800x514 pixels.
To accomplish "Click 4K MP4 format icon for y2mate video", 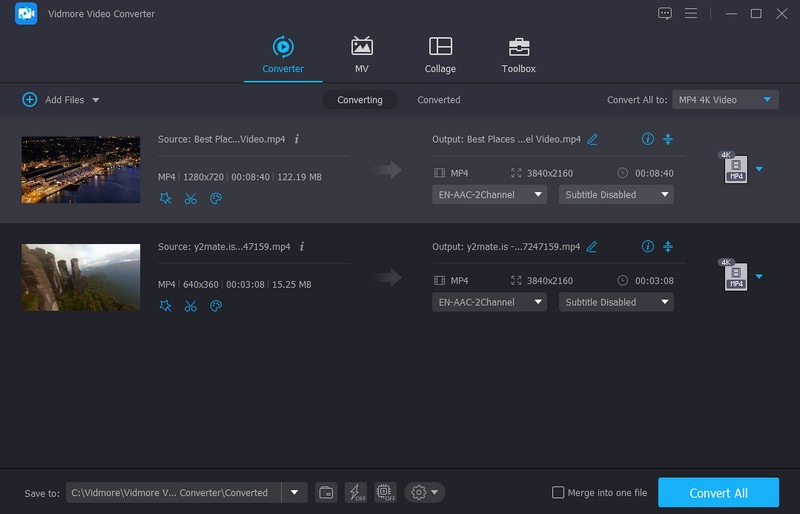I will 734,275.
